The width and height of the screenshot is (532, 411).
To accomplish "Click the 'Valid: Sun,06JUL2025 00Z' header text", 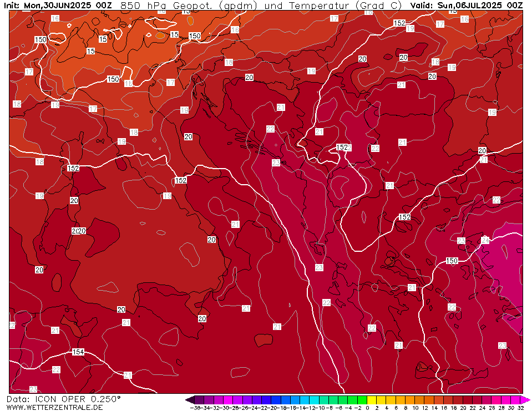I will click(466, 6).
